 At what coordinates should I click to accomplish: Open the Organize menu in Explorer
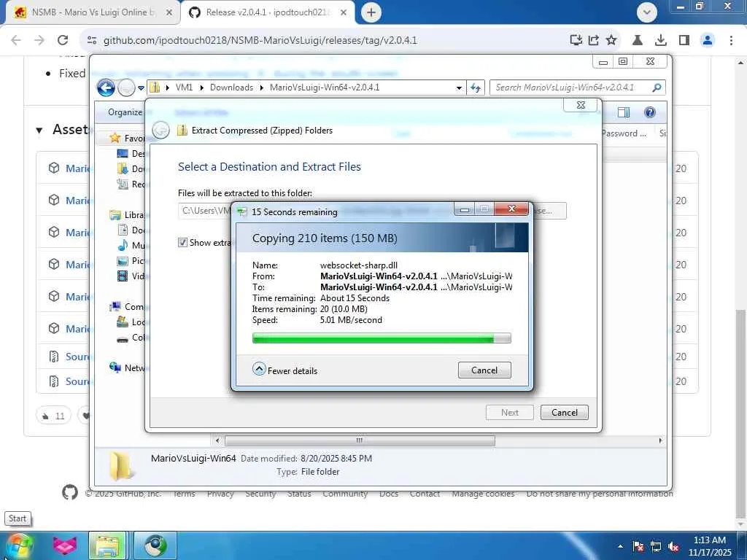coord(125,112)
